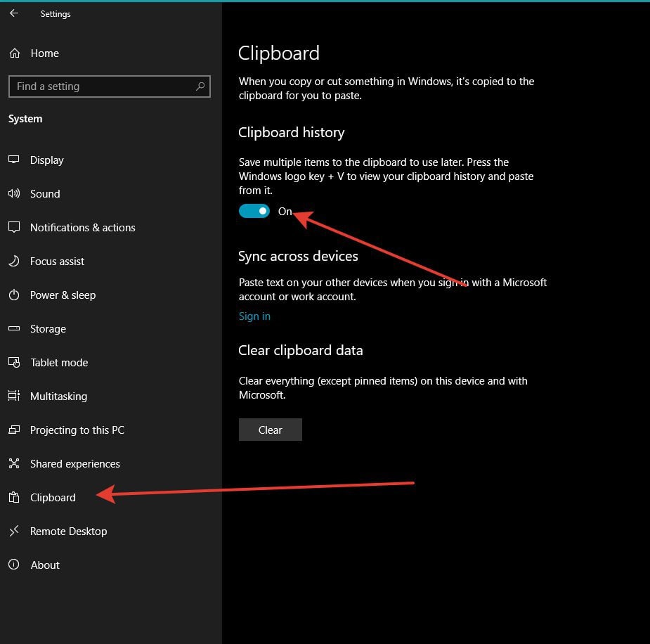This screenshot has width=650, height=644.
Task: Click the Clipboard sidebar icon
Action: [13, 497]
